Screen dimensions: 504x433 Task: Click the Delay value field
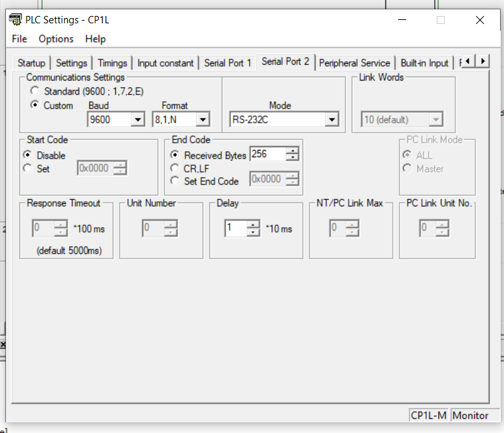[236, 228]
